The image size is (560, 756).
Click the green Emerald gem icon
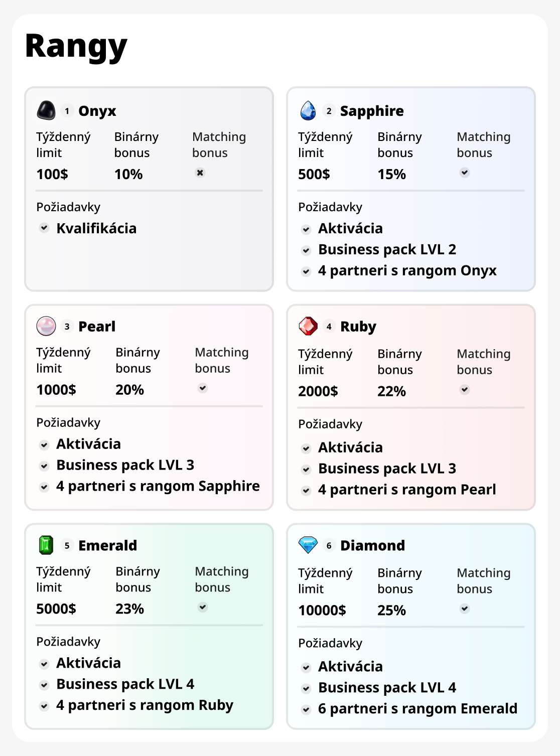tap(46, 545)
